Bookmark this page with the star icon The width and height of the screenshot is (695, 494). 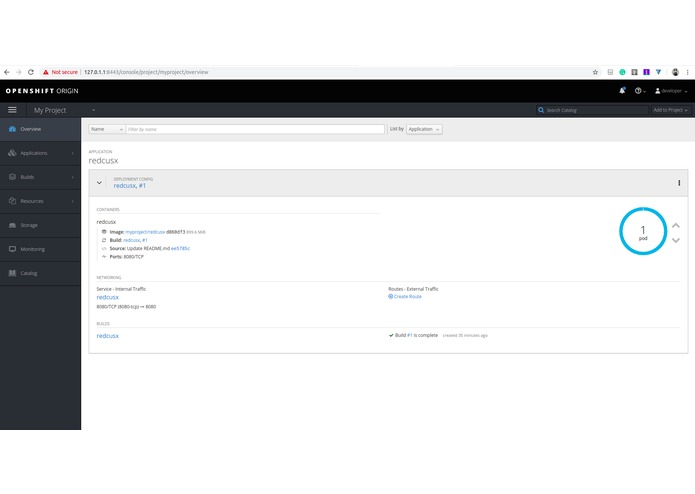pyautogui.click(x=595, y=72)
